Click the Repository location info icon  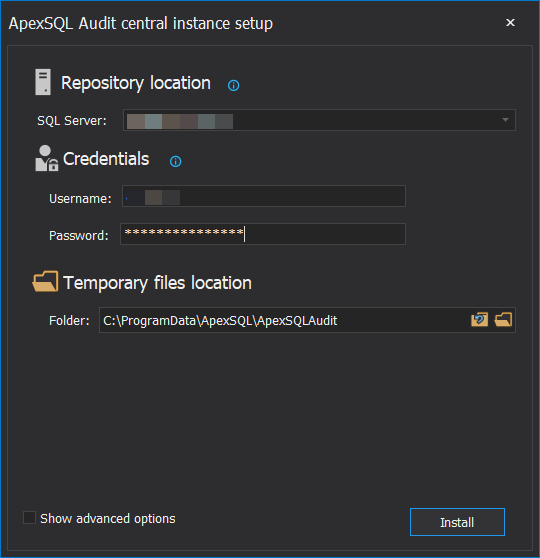coord(234,85)
